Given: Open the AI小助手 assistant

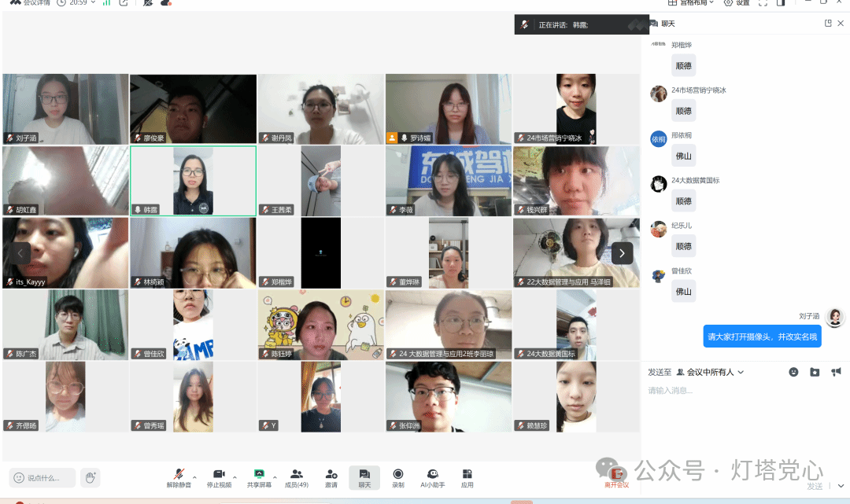Looking at the screenshot, I should [432, 478].
